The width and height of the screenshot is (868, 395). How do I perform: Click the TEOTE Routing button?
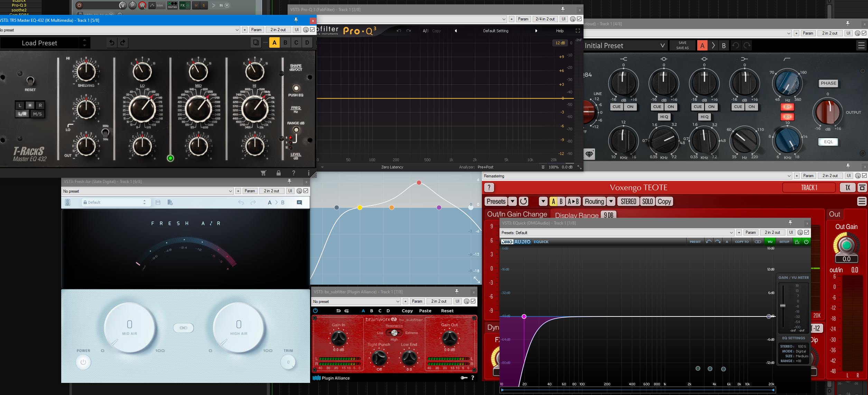tap(594, 201)
